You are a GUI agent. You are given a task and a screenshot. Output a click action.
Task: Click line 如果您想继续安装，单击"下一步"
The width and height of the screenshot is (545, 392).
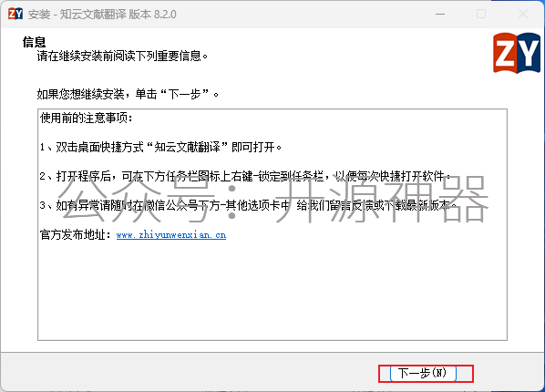click(x=128, y=94)
